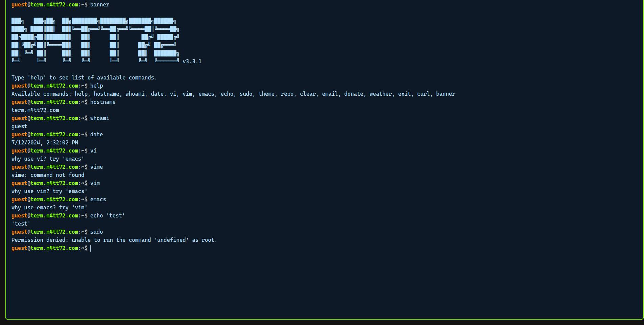Click the line "Type 'help' to see list"
This screenshot has height=325, width=644.
click(x=84, y=78)
